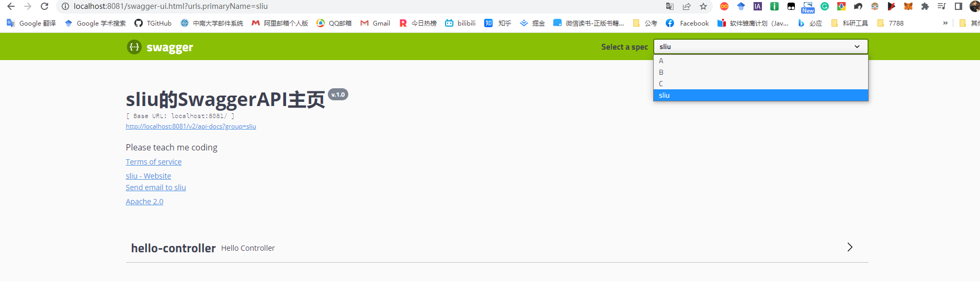Click the dark curved-arrow extension icon

click(x=858, y=6)
